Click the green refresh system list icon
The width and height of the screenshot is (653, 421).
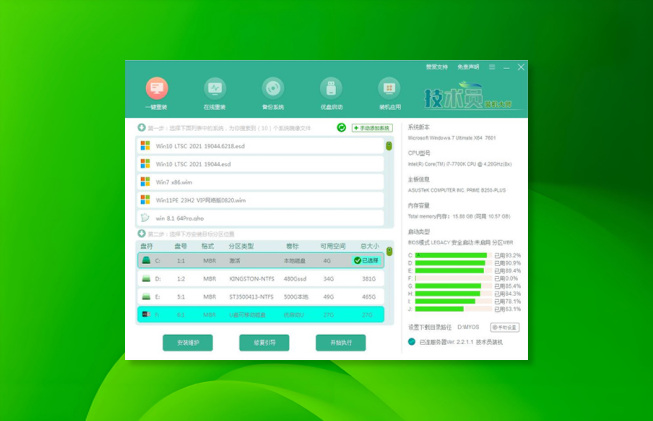(341, 127)
